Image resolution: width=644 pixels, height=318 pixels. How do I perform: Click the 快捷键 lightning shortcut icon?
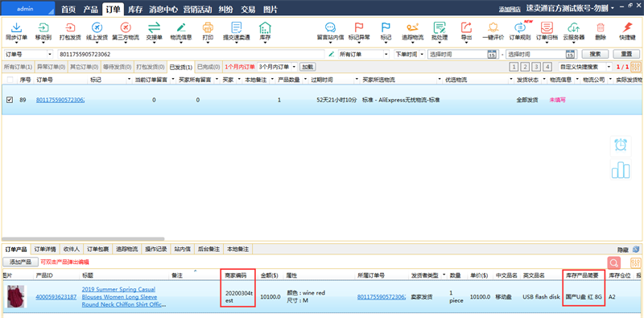[627, 28]
